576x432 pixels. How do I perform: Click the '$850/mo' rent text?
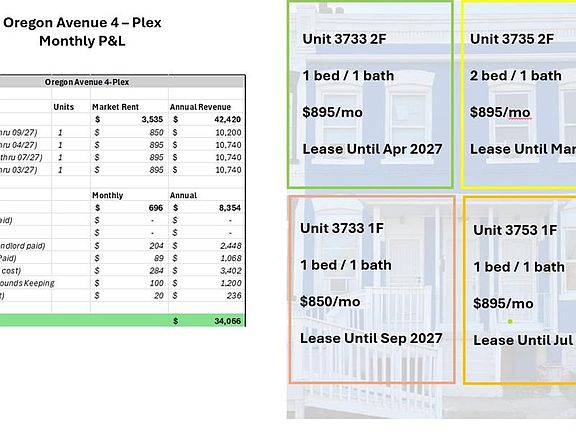pyautogui.click(x=330, y=302)
